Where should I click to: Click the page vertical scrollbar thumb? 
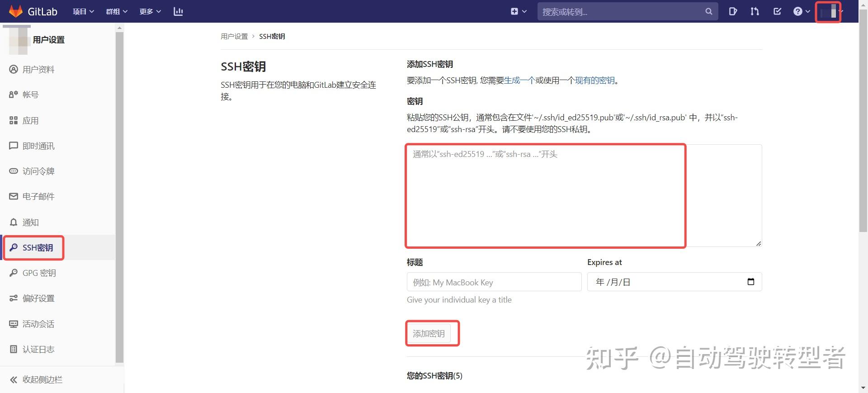pos(863,120)
